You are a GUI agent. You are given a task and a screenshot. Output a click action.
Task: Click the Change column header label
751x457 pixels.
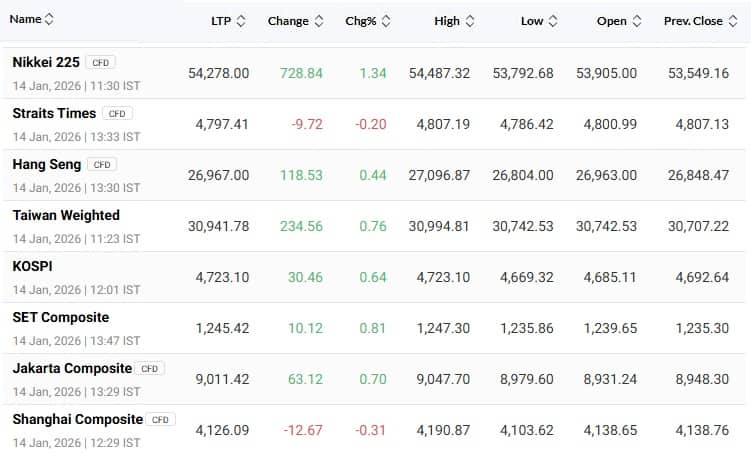288,21
